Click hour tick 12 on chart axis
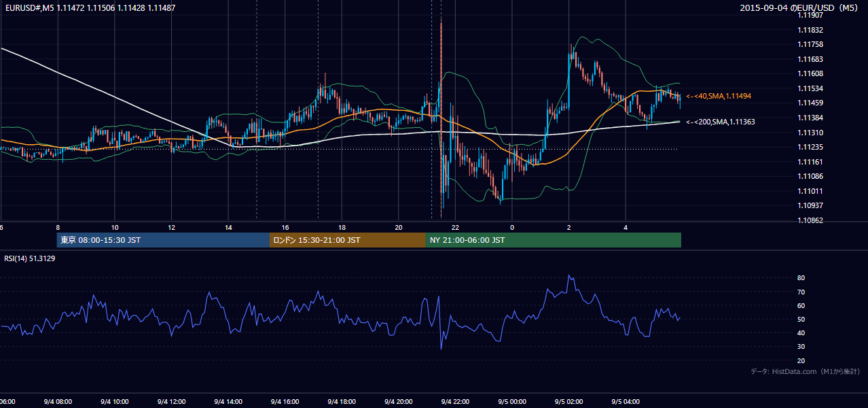The height and width of the screenshot is (408, 868). [x=172, y=227]
